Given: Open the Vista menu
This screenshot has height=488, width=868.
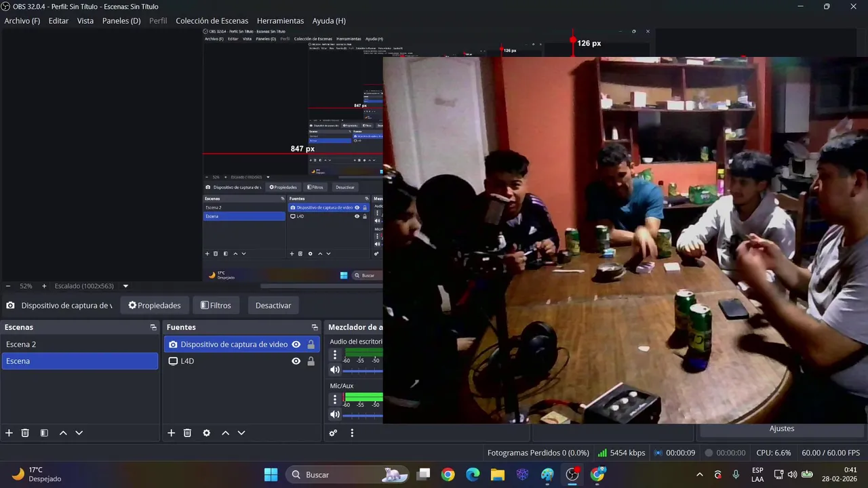Looking at the screenshot, I should tap(85, 21).
